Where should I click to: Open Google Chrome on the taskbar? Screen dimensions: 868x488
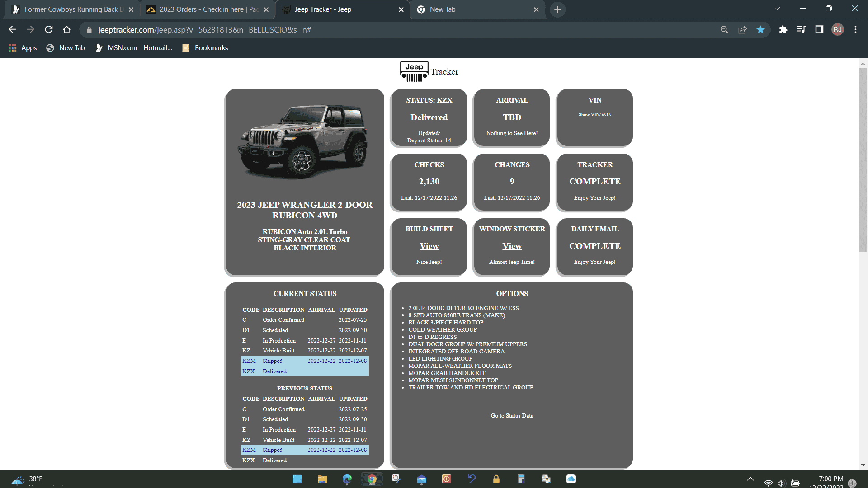point(372,479)
